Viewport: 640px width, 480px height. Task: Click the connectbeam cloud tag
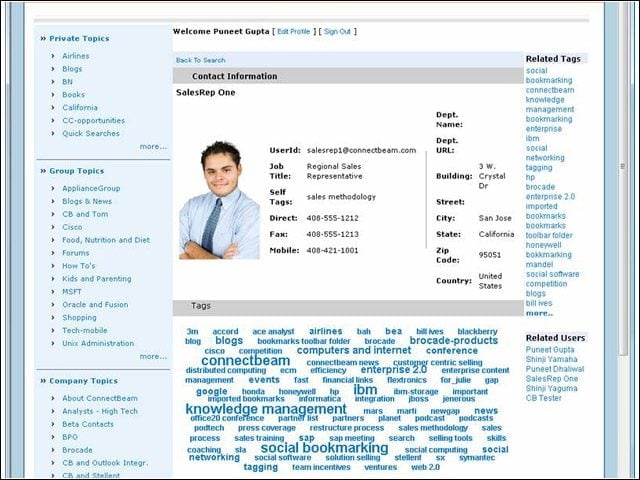pyautogui.click(x=246, y=361)
